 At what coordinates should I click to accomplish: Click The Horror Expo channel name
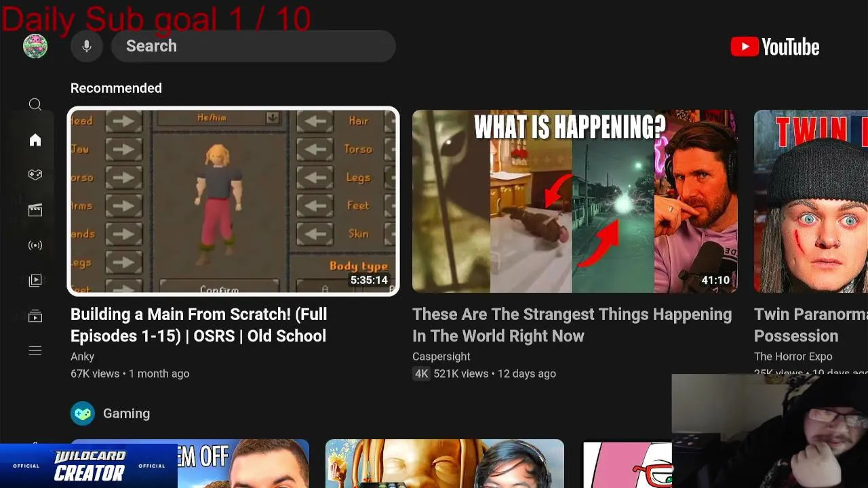(793, 357)
